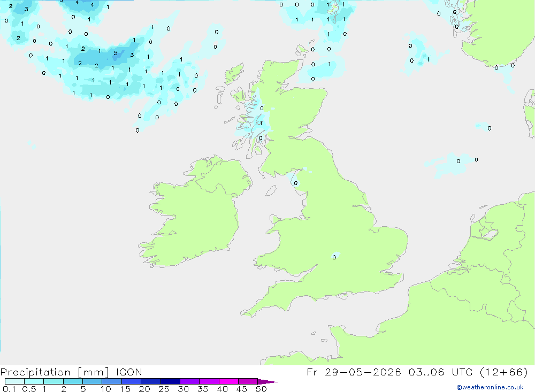Select the 20–25 mm dark blue legend swatch
Image resolution: width=535 pixels, height=392 pixels.
click(x=151, y=381)
